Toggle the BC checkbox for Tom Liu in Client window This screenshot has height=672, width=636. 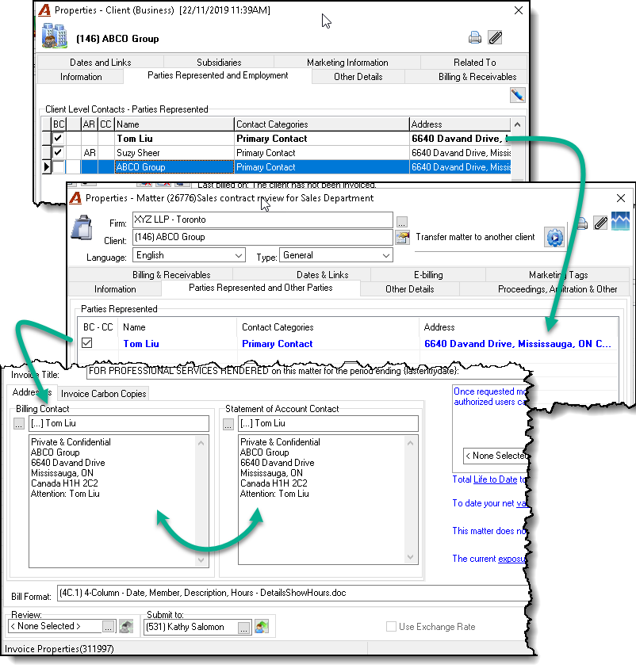(59, 138)
